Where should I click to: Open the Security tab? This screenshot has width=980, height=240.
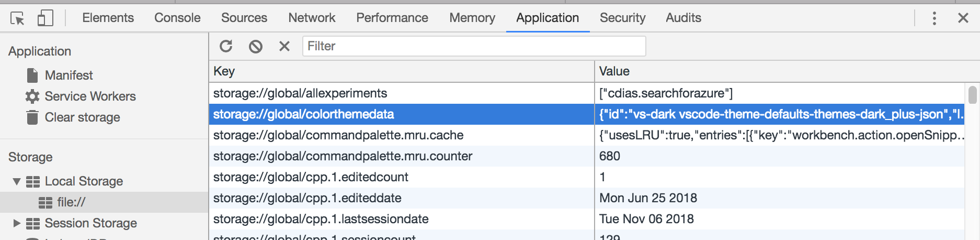(622, 18)
